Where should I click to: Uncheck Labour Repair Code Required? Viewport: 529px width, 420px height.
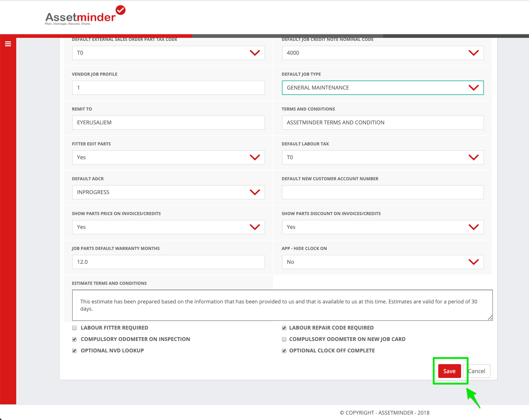[284, 328]
